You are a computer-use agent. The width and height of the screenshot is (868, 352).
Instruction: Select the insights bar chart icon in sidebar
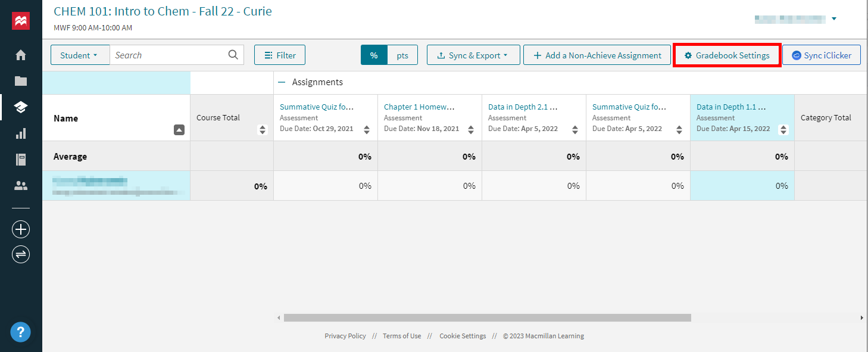20,133
